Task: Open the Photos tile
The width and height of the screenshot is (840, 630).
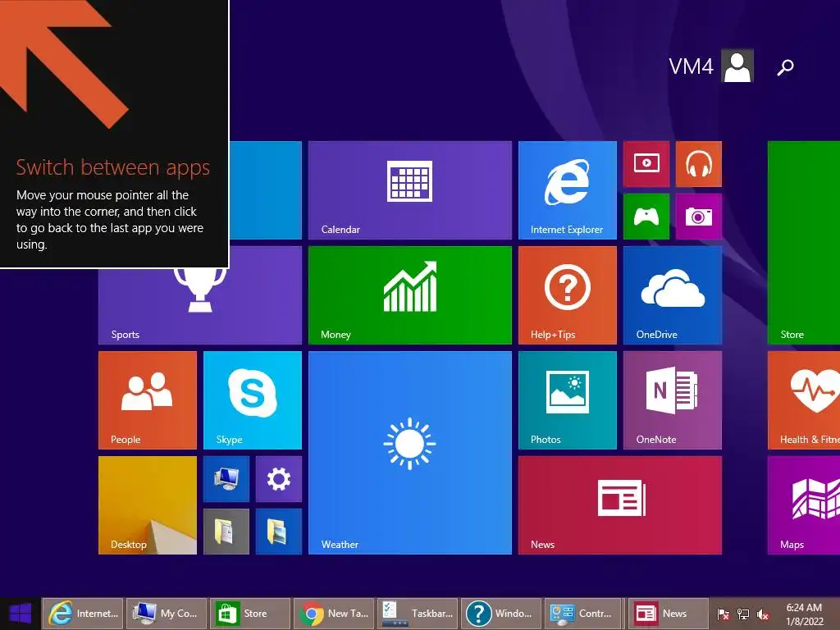Action: [568, 400]
